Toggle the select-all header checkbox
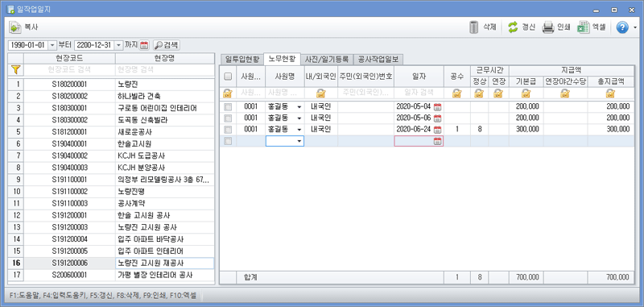Screen dimensions: 644x307 [x=228, y=77]
